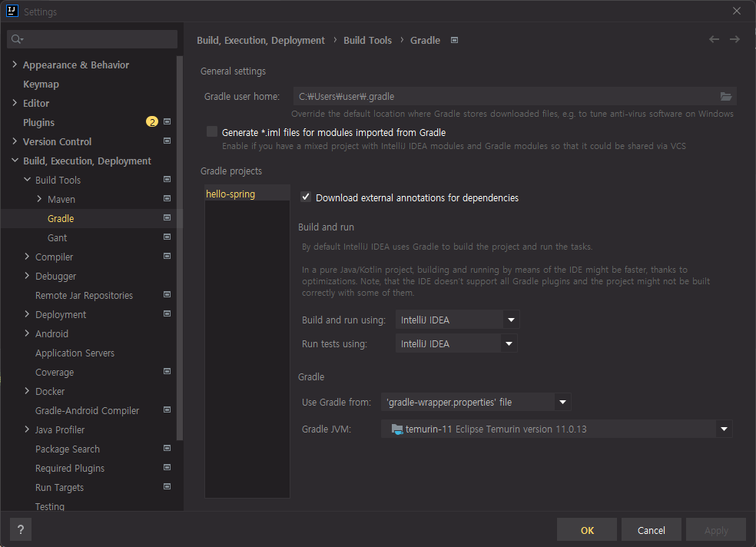Select the hello-spring Gradle project

(247, 194)
